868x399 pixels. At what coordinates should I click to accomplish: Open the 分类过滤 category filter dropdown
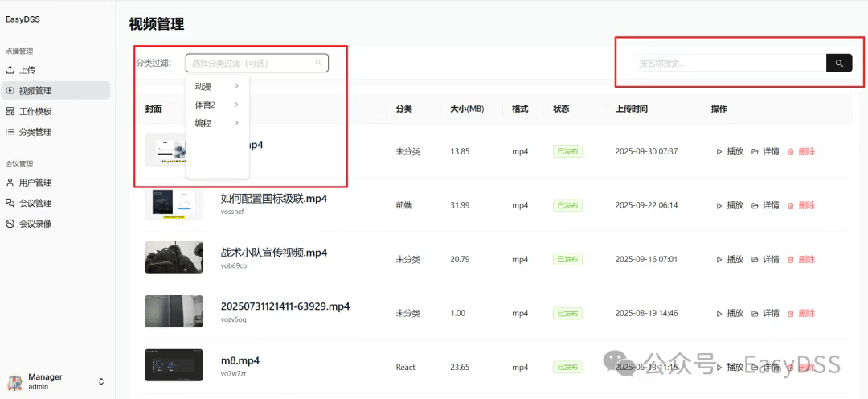(256, 63)
